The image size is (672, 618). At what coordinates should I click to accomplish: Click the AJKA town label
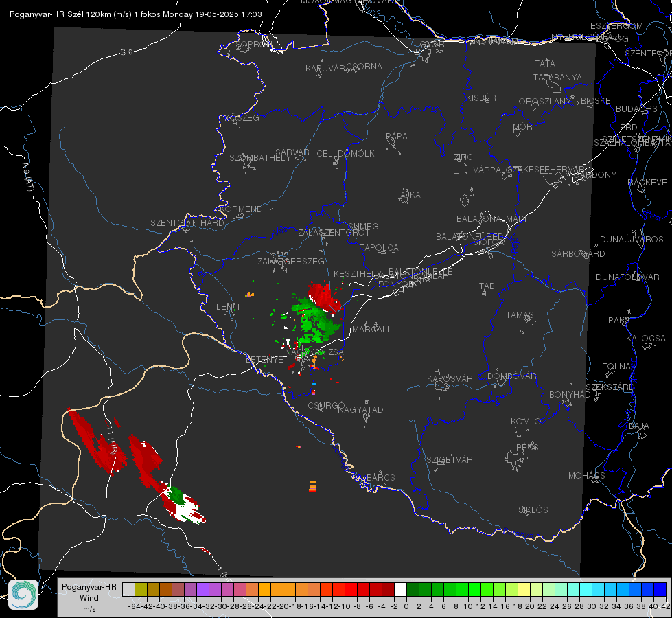pyautogui.click(x=410, y=195)
